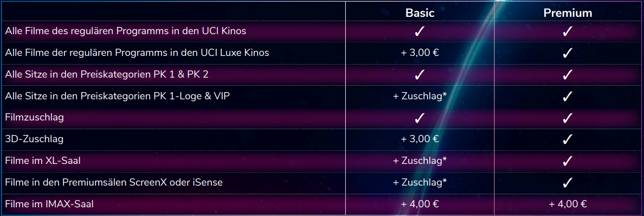644x216 pixels.
Task: Click Premium checkmark for XL-Saal row
Action: pos(567,161)
